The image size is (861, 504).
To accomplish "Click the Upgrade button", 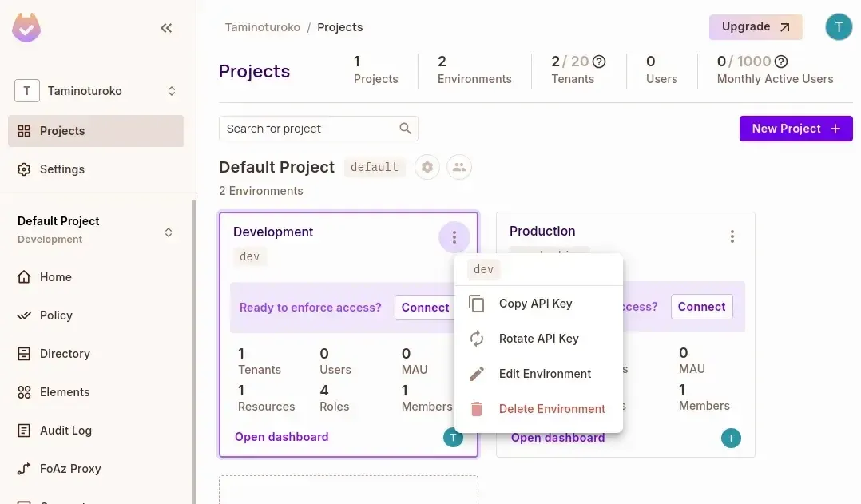I will [x=755, y=27].
